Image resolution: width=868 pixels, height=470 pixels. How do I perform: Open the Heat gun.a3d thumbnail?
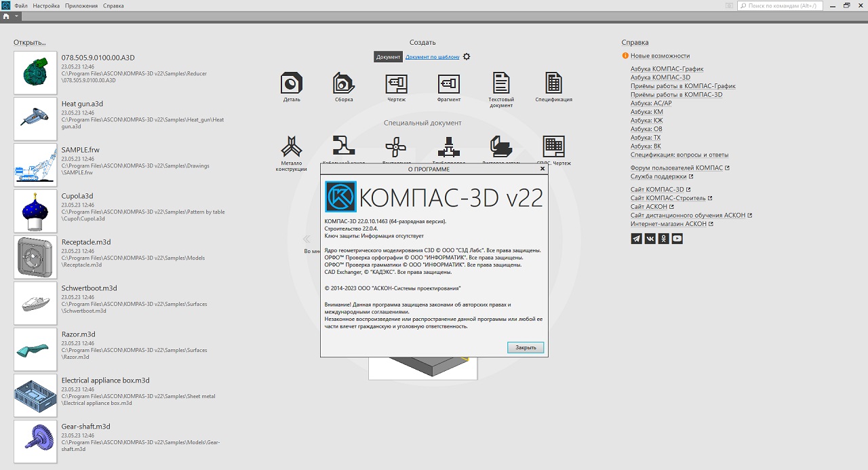pos(35,119)
